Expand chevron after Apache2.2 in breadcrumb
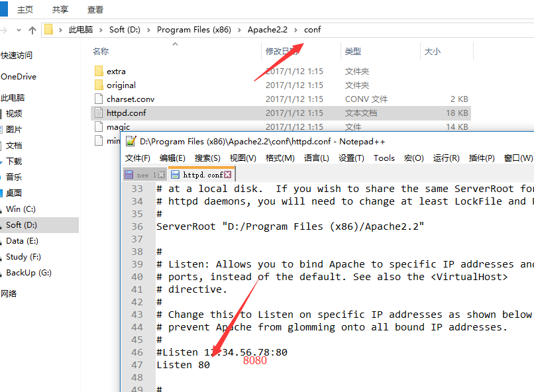534x392 pixels. click(x=297, y=30)
